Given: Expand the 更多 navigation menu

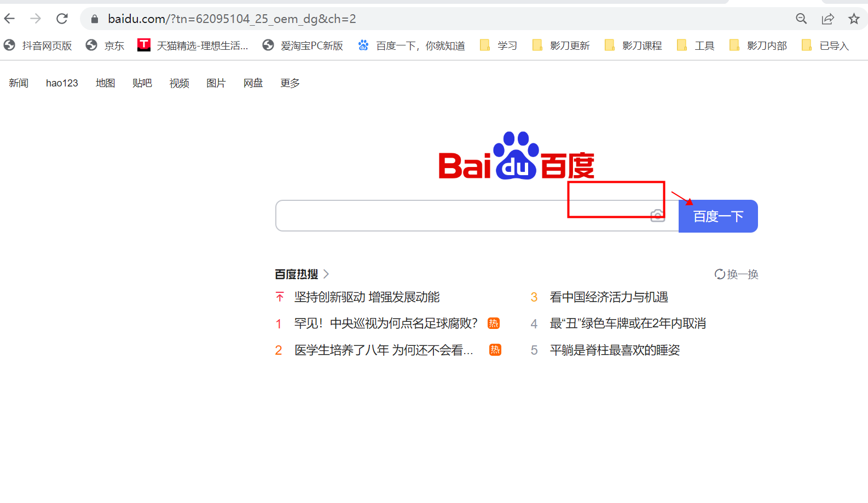Looking at the screenshot, I should pyautogui.click(x=290, y=83).
